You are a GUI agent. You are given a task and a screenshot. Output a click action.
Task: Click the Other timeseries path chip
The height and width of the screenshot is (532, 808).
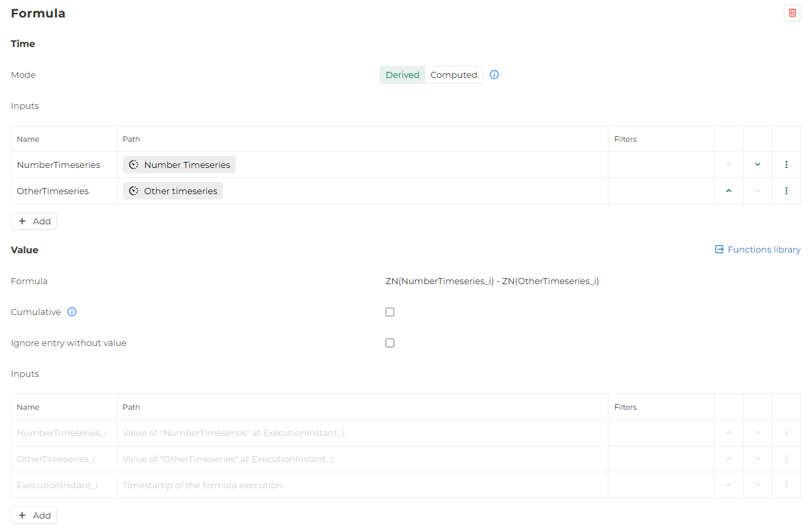point(173,191)
